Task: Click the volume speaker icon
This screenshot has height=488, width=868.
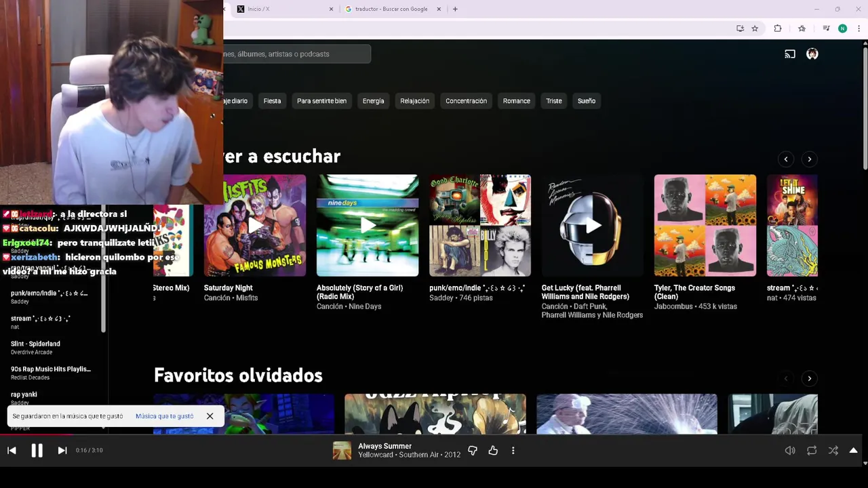Action: [790, 451]
